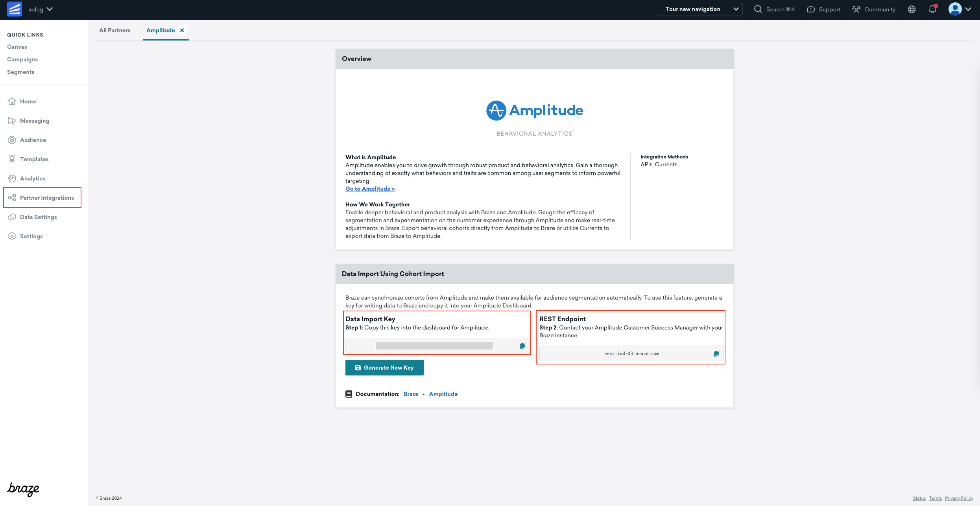Viewport: 980px width, 506px height.
Task: Close the Amplitude tab
Action: coord(182,30)
